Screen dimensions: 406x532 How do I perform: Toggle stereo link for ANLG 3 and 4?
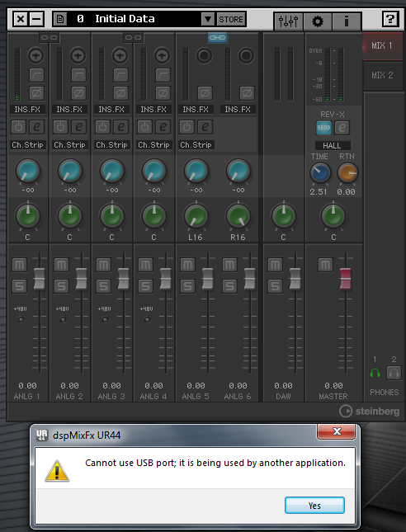[x=134, y=37]
